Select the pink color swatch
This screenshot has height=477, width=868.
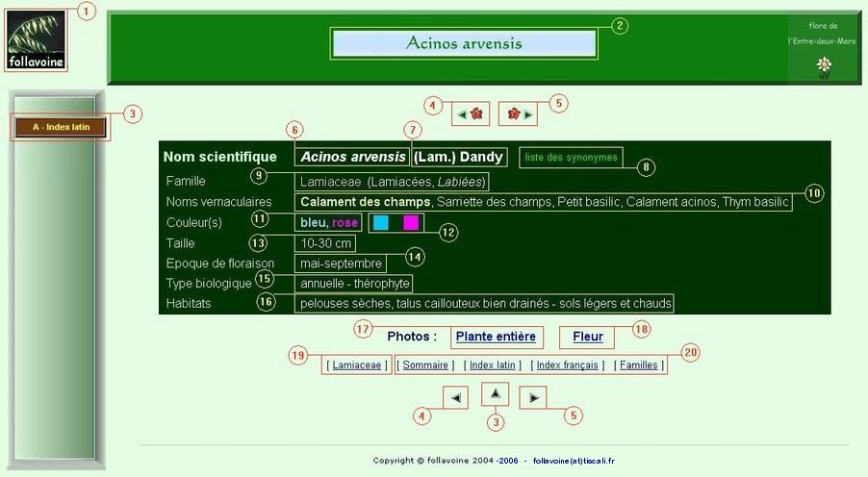[411, 223]
